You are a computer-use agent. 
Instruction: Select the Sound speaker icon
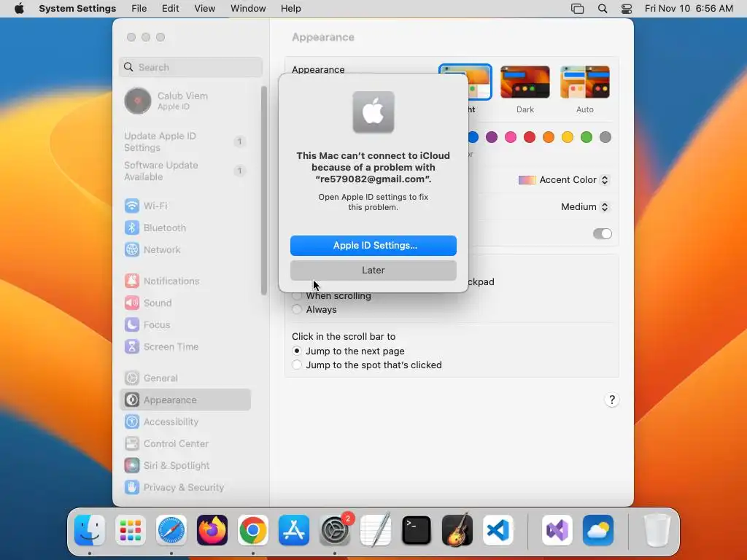[x=132, y=303]
